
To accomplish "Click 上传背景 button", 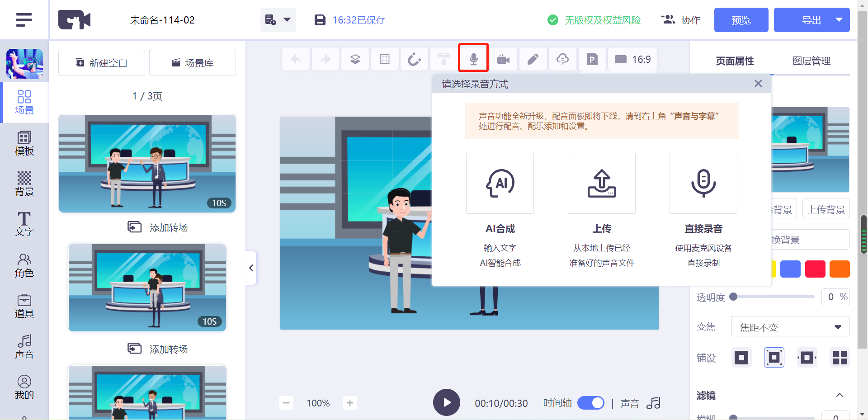I will pos(826,209).
